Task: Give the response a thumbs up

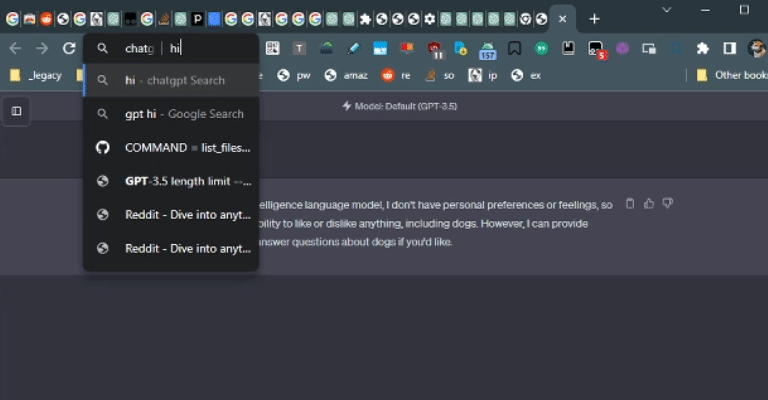Action: pos(649,203)
